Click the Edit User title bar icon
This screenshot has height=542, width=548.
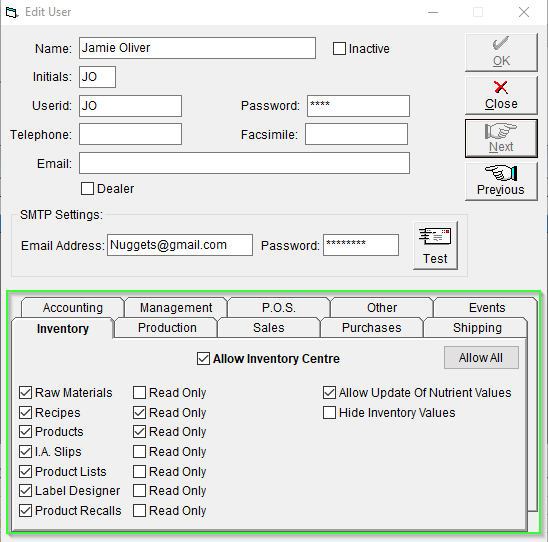(x=11, y=12)
